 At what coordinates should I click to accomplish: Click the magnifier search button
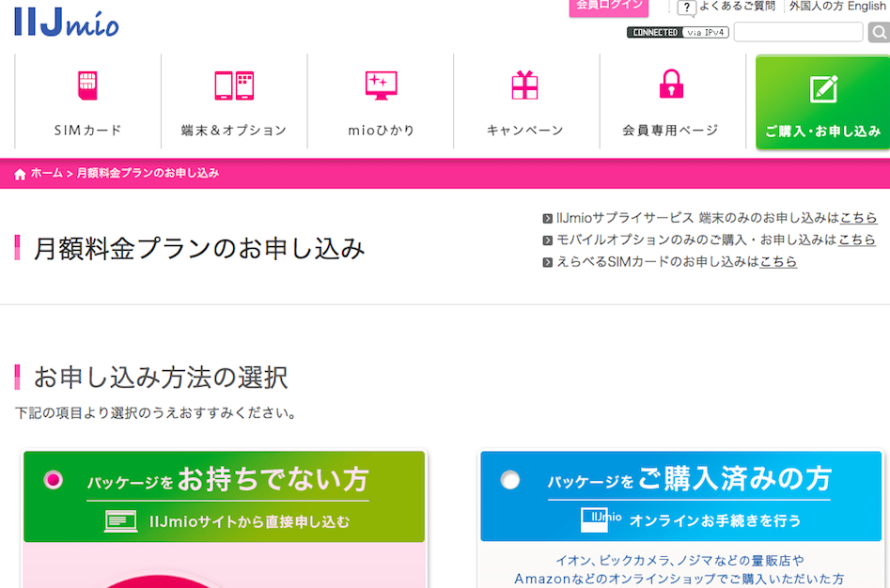pos(879,32)
